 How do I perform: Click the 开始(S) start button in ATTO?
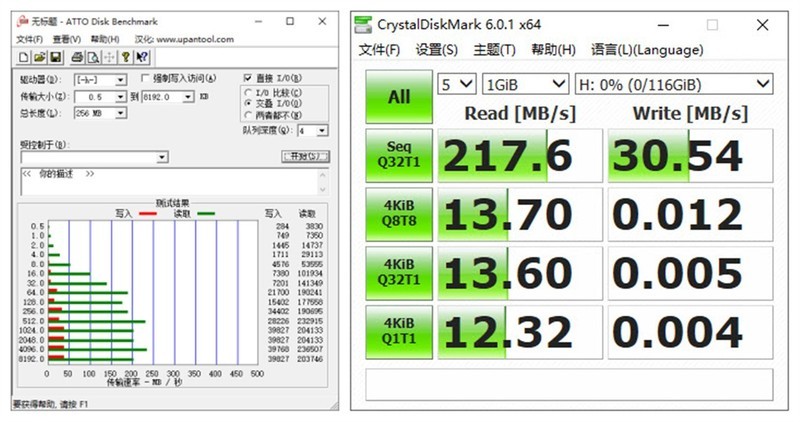click(x=306, y=156)
